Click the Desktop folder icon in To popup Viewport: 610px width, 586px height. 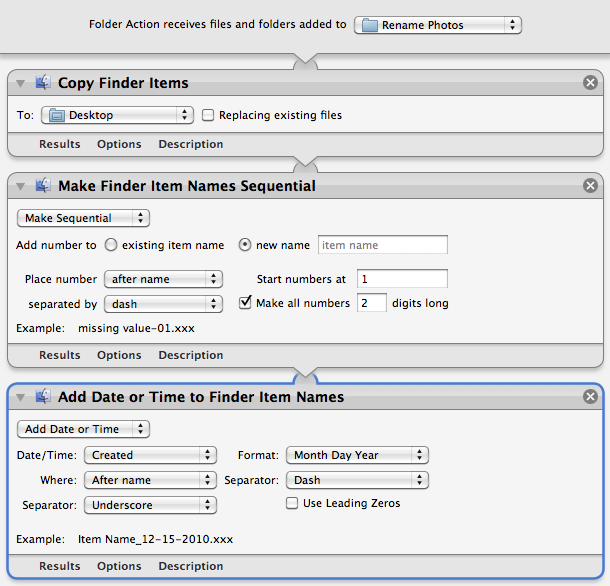[57, 115]
